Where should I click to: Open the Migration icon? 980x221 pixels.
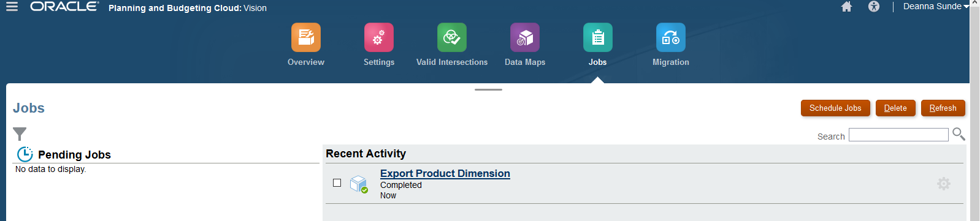point(671,37)
